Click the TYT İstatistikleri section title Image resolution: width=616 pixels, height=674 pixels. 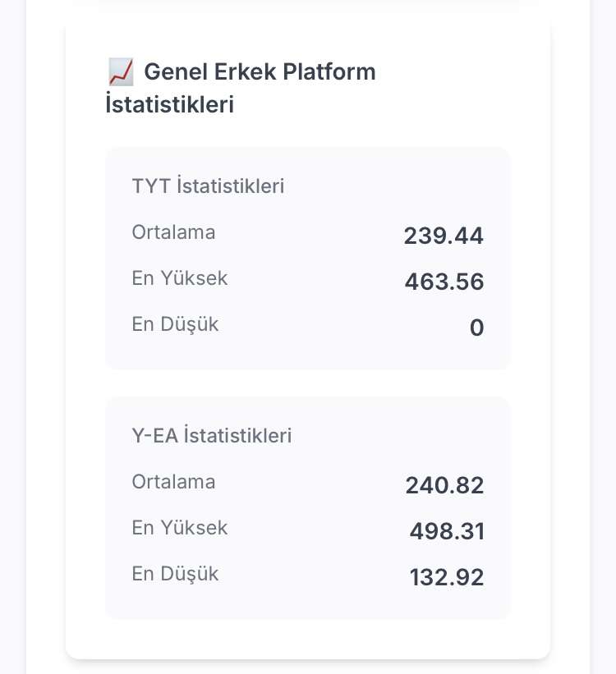208,186
